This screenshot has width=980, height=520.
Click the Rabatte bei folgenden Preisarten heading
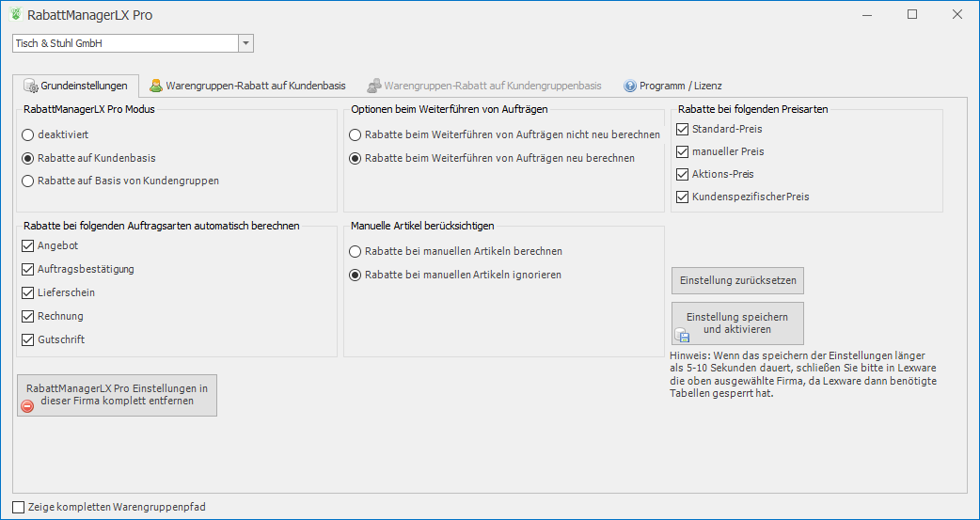(753, 109)
